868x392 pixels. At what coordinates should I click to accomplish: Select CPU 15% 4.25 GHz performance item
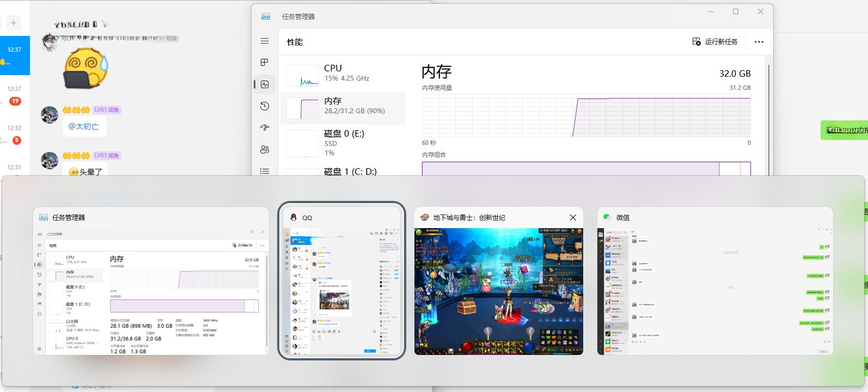[x=343, y=75]
